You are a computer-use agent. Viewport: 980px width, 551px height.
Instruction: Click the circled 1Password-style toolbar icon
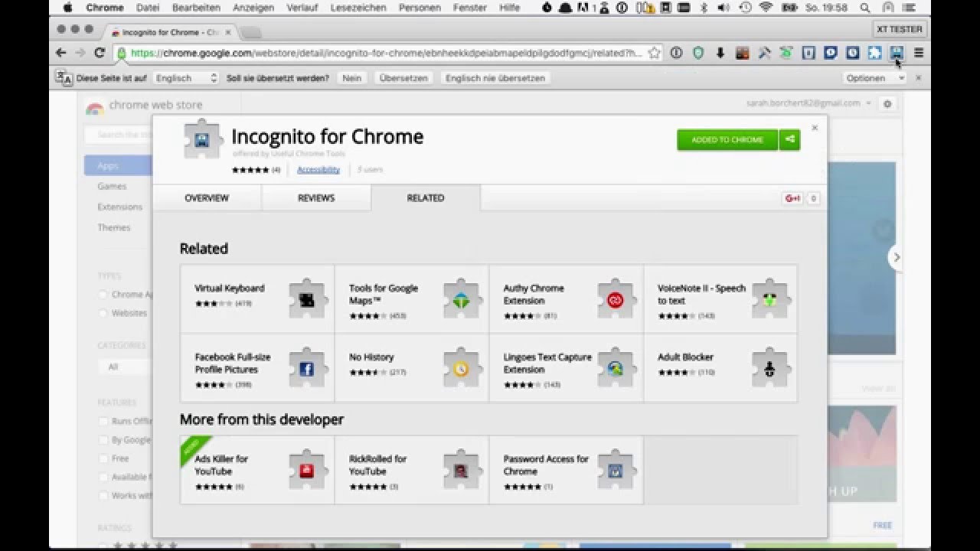coord(676,53)
